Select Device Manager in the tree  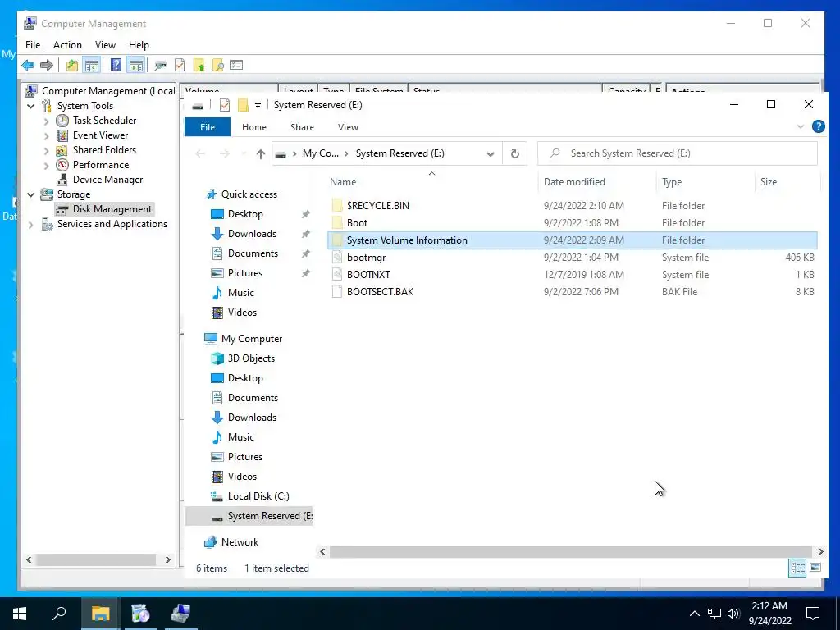107,180
